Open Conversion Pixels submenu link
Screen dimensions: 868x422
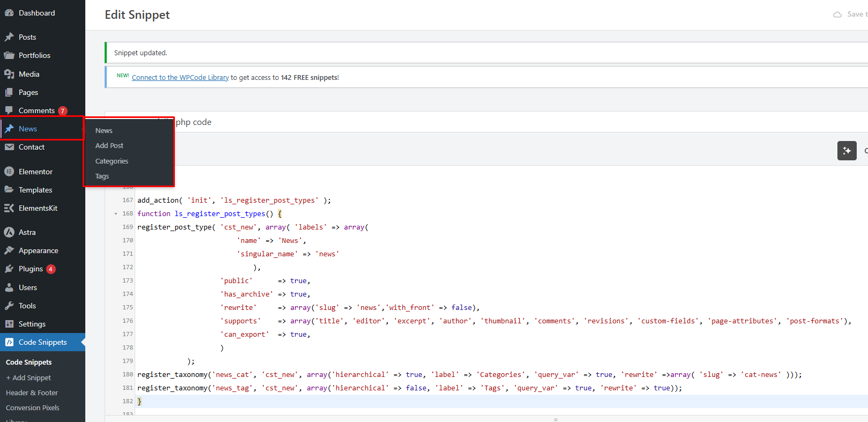(33, 408)
